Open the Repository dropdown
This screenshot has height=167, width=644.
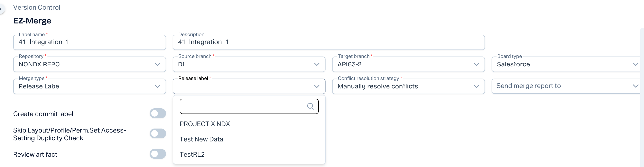[x=89, y=65]
